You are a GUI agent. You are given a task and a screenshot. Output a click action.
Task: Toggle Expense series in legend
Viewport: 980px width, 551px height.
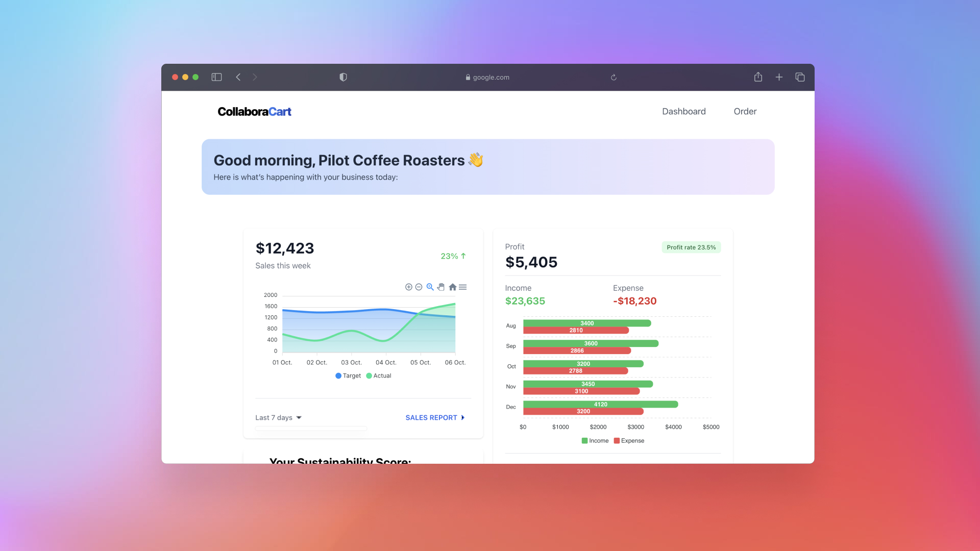[x=629, y=441]
